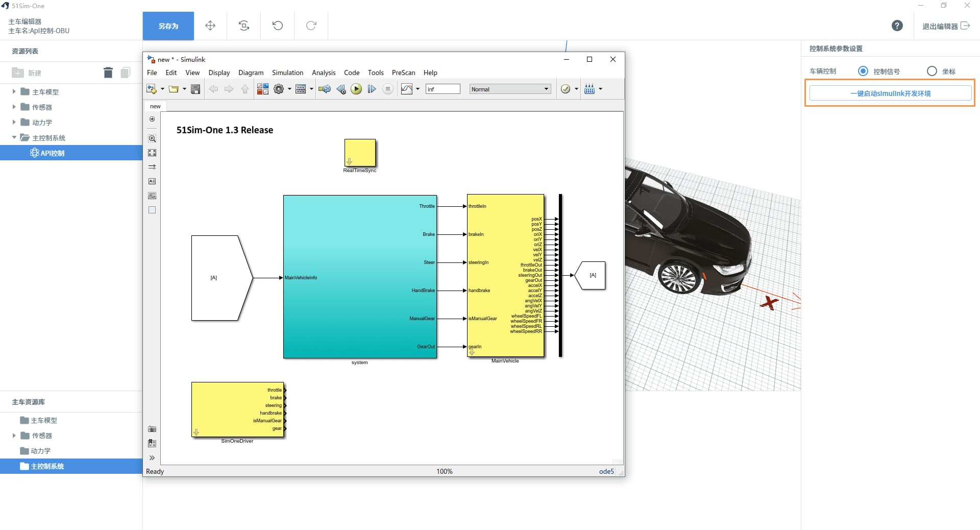Viewport: 980px width, 530px height.
Task: Open the Simulink PreScan menu
Action: coord(403,73)
